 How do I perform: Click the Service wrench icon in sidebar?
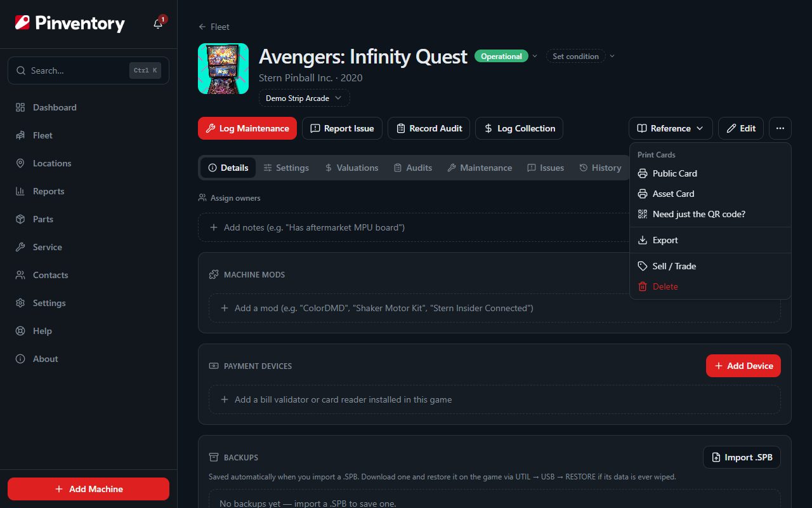pos(20,247)
